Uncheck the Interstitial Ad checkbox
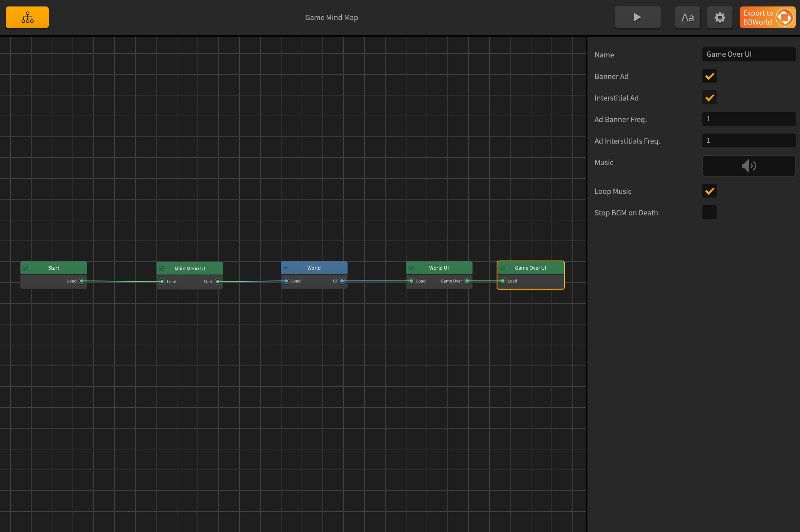This screenshot has height=532, width=800. point(709,98)
